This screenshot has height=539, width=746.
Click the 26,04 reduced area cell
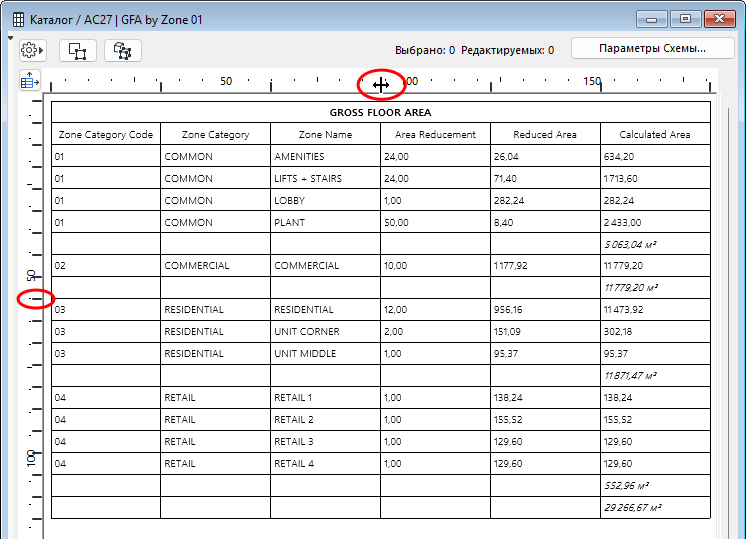[545, 156]
